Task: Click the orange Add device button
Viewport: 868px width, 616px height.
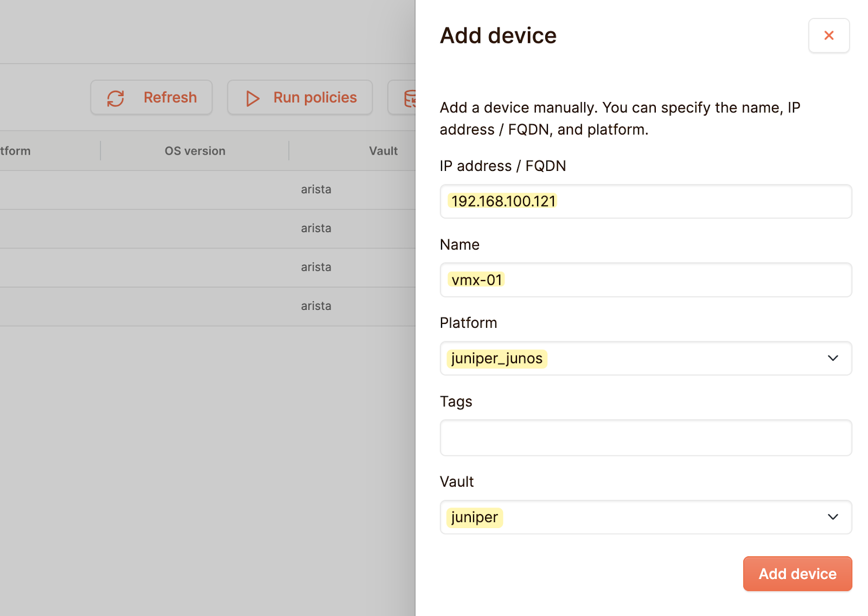Action: click(x=797, y=574)
